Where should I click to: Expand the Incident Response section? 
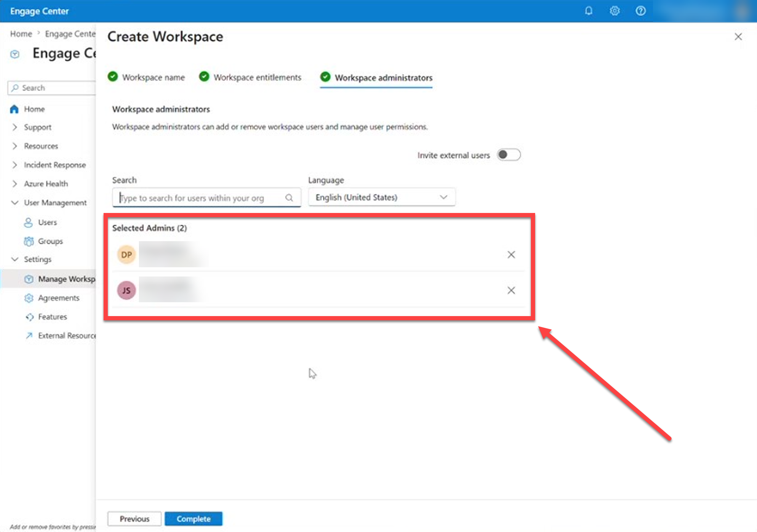click(x=15, y=165)
